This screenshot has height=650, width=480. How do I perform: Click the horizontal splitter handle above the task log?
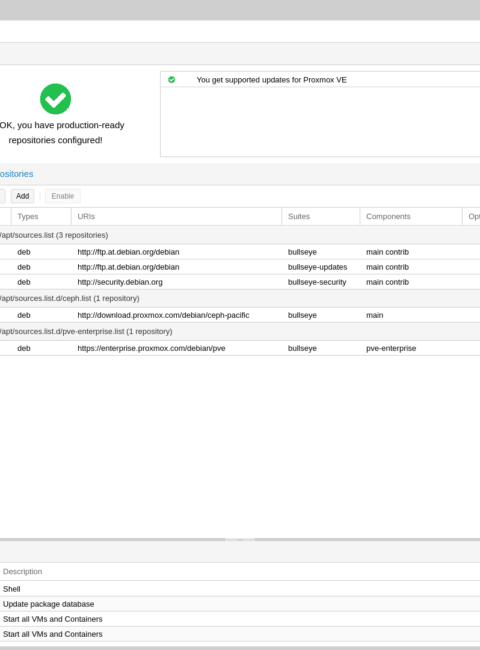point(240,539)
